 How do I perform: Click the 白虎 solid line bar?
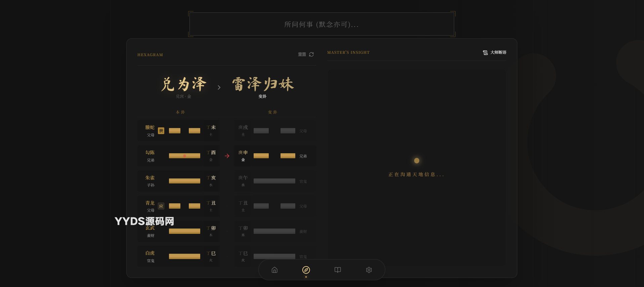[x=184, y=256]
